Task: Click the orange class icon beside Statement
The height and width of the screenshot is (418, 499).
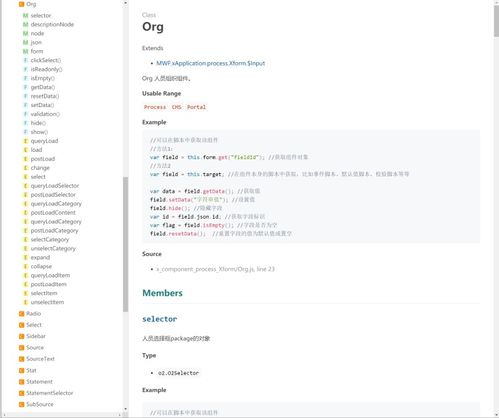Action: pyautogui.click(x=22, y=382)
